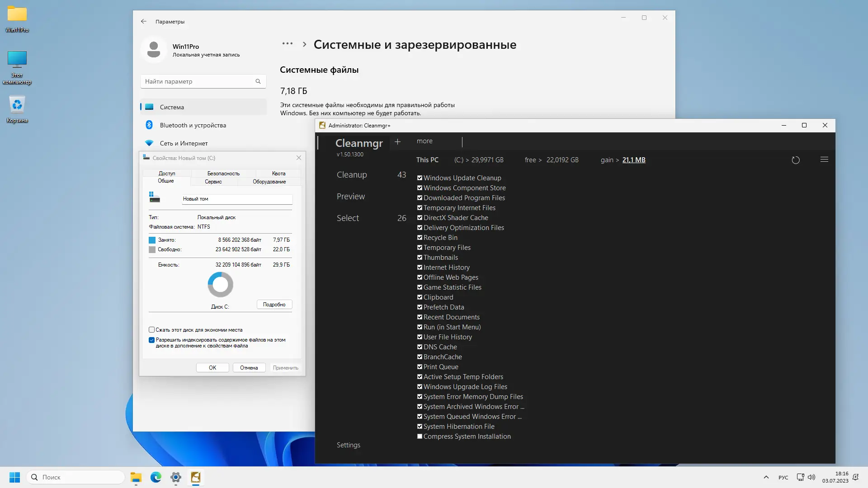Open Bluetooth и устройства in Settings sidebar
868x488 pixels.
pos(203,125)
